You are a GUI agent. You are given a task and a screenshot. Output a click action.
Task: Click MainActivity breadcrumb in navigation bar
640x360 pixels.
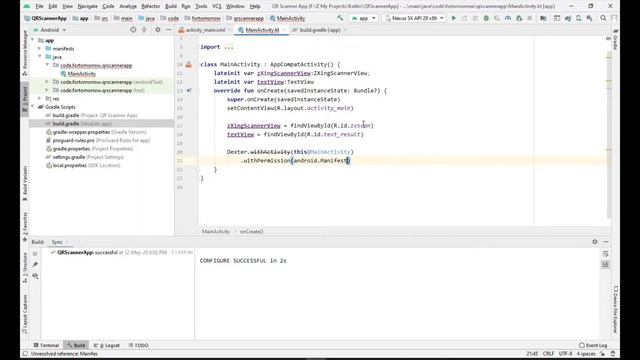[x=287, y=18]
